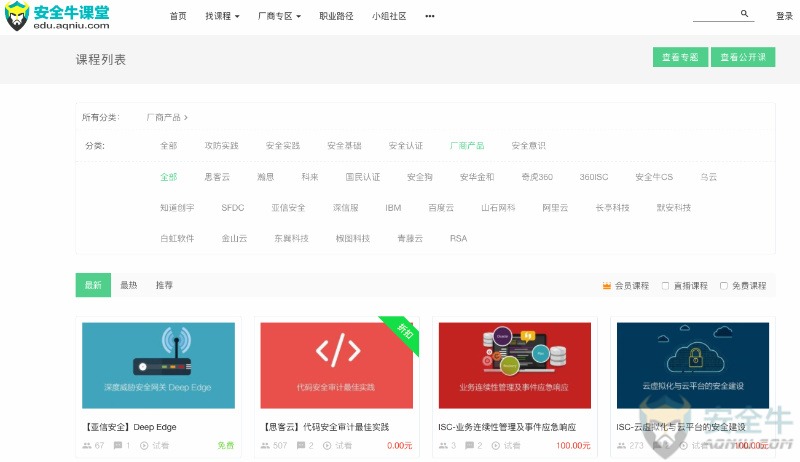
Task: Filter by vendor 安全狗
Action: coord(419,177)
